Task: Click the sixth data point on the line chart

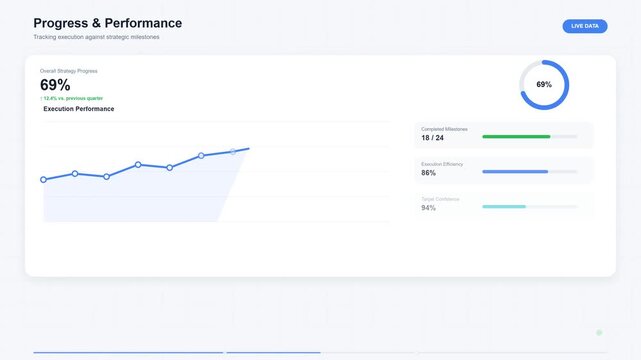Action: point(201,156)
